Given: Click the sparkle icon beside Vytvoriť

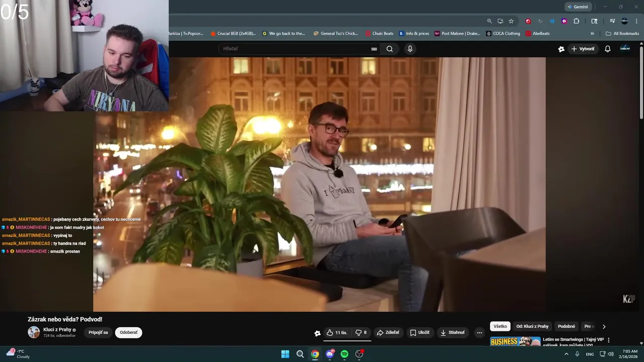Looking at the screenshot, I should pos(561,49).
